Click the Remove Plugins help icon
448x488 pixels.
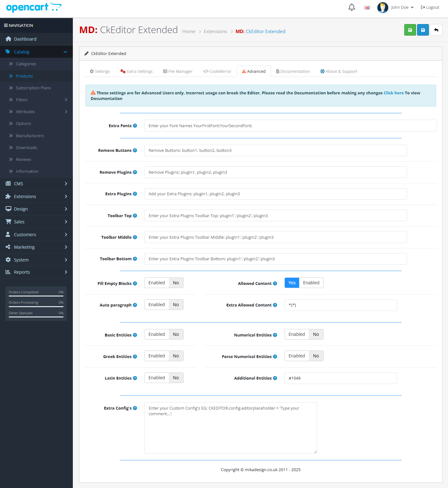[x=135, y=172]
